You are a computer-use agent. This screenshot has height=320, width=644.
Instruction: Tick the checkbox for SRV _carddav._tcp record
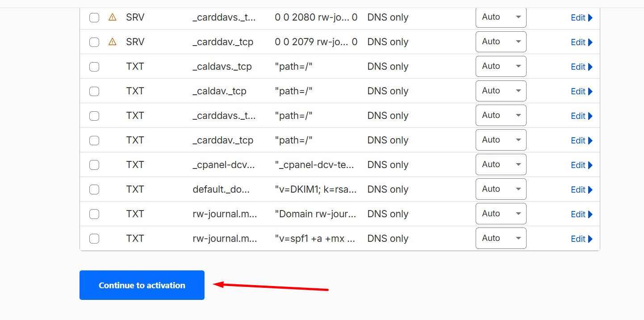94,42
